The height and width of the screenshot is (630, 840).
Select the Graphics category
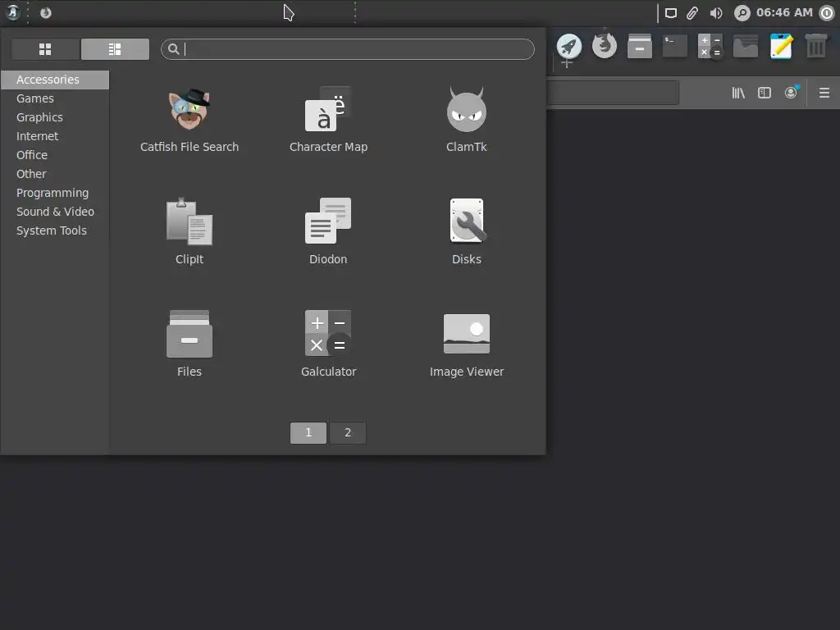pyautogui.click(x=55, y=117)
